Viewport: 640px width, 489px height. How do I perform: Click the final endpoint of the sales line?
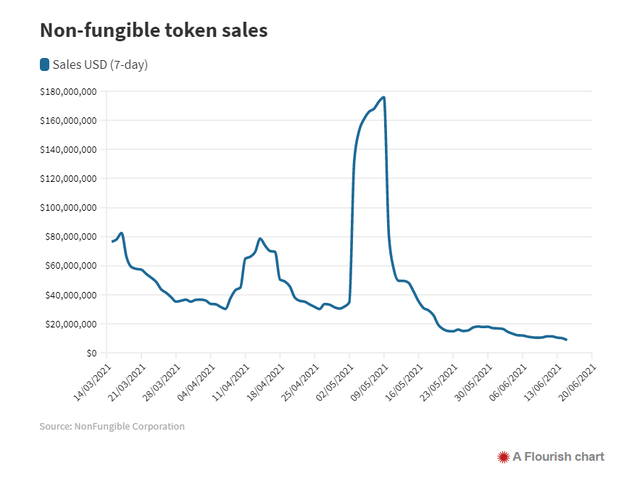click(567, 340)
